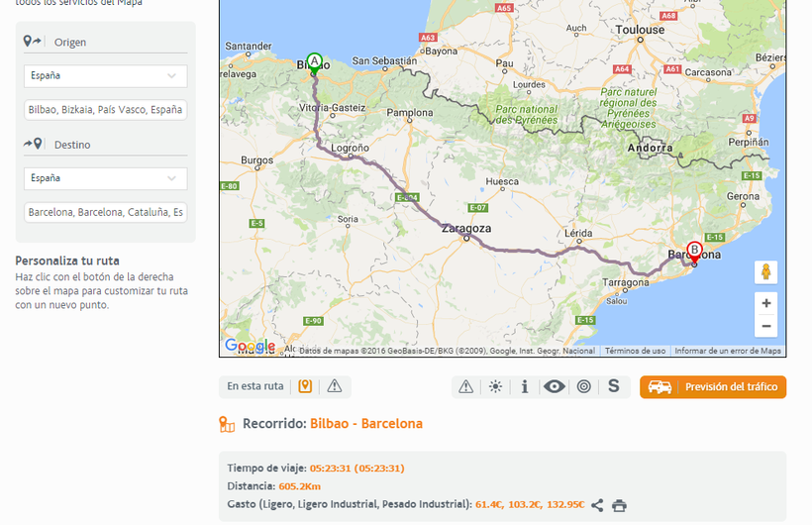Click the Perpiñán label on the map
Screen dimensions: 812x525
749,142
